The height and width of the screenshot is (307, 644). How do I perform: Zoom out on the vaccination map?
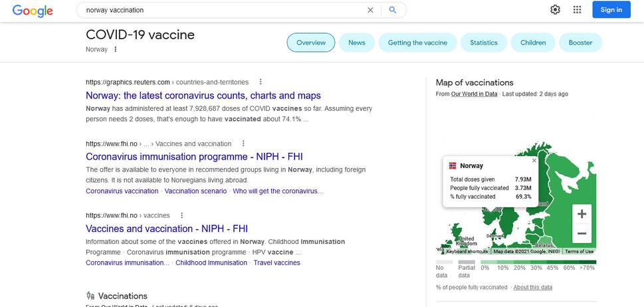(582, 233)
